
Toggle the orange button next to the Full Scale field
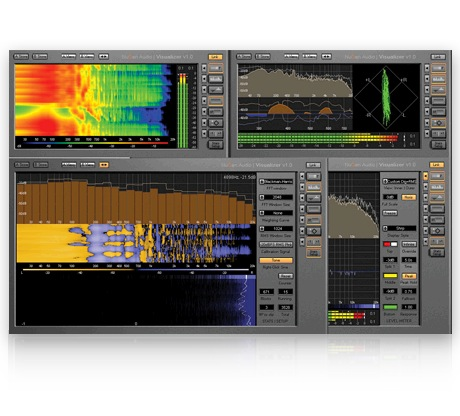409,197
